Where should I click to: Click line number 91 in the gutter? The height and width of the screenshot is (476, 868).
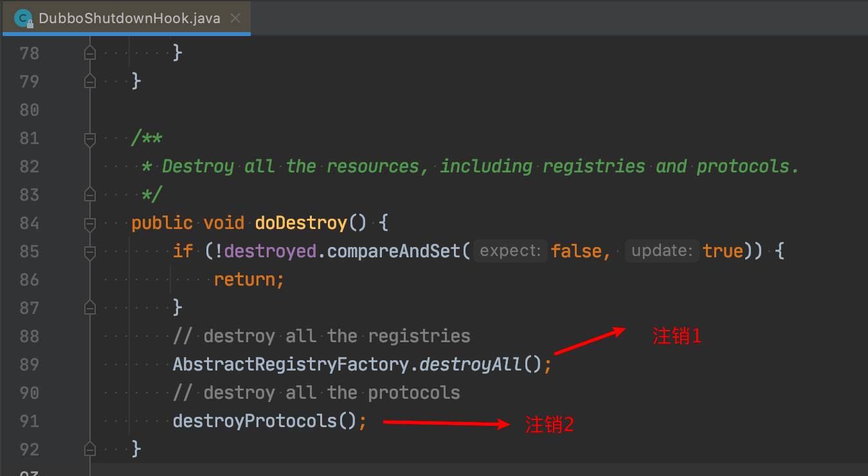pos(30,421)
